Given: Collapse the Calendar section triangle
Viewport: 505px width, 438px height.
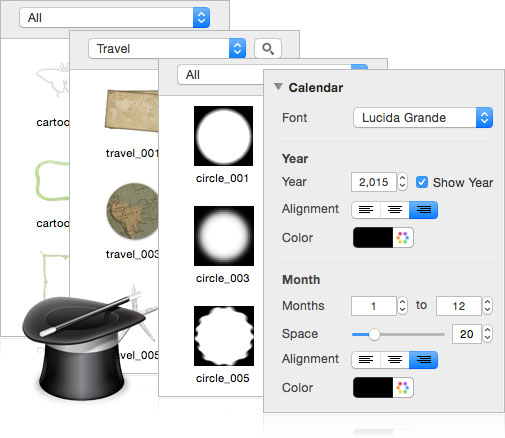Looking at the screenshot, I should 278,87.
